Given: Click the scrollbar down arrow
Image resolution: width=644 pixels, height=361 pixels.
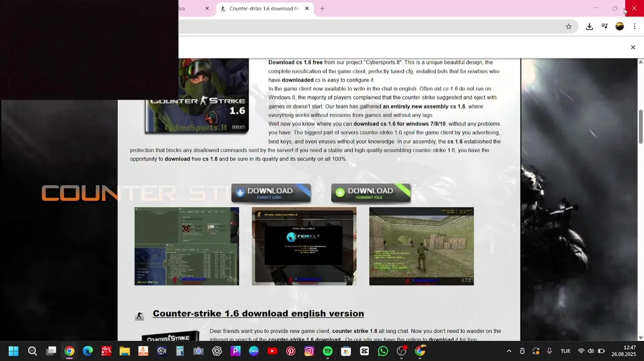Looking at the screenshot, I should [x=640, y=338].
